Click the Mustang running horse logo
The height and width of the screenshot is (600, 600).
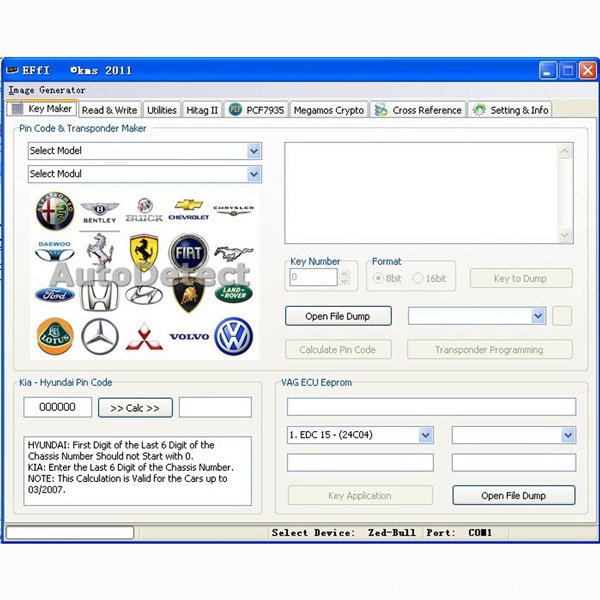coord(233,253)
